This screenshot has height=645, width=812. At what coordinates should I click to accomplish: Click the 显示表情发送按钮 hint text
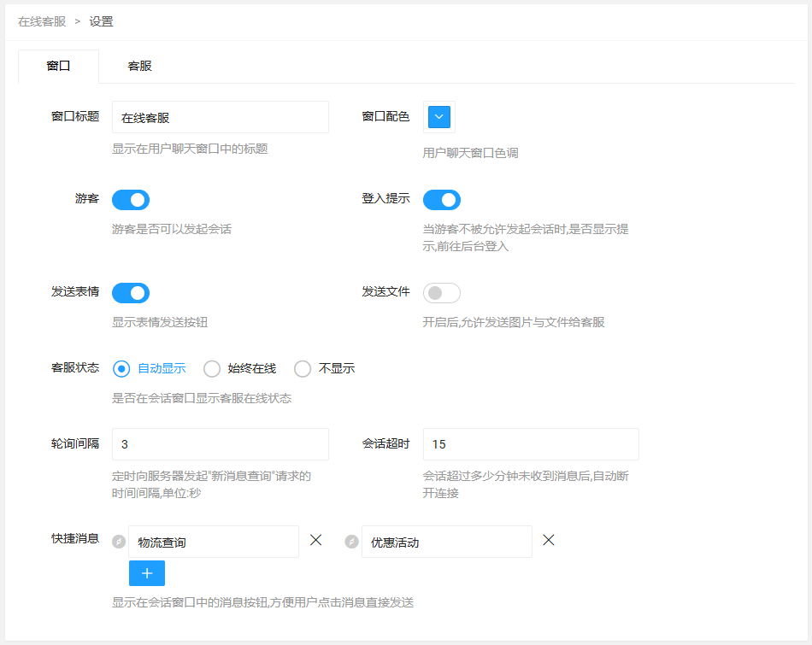160,323
